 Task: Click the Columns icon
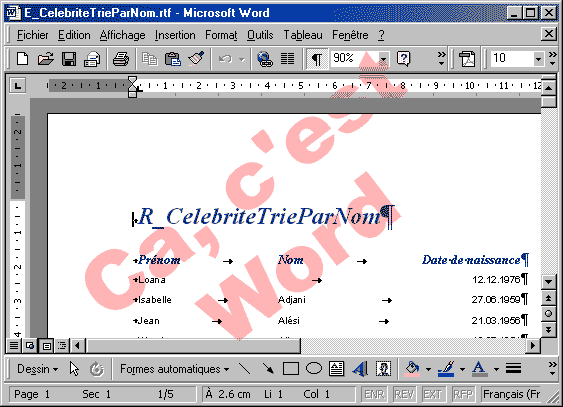(x=288, y=59)
